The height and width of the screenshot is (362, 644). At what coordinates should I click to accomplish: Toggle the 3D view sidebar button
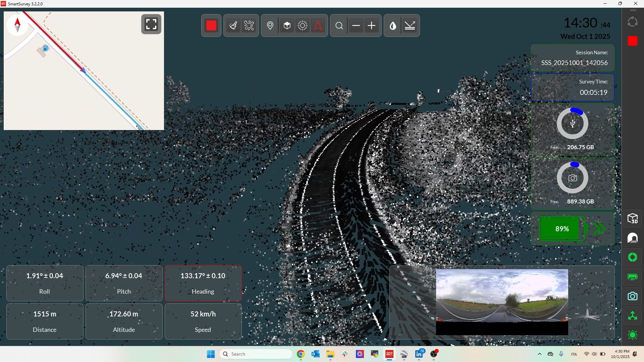coord(633,219)
